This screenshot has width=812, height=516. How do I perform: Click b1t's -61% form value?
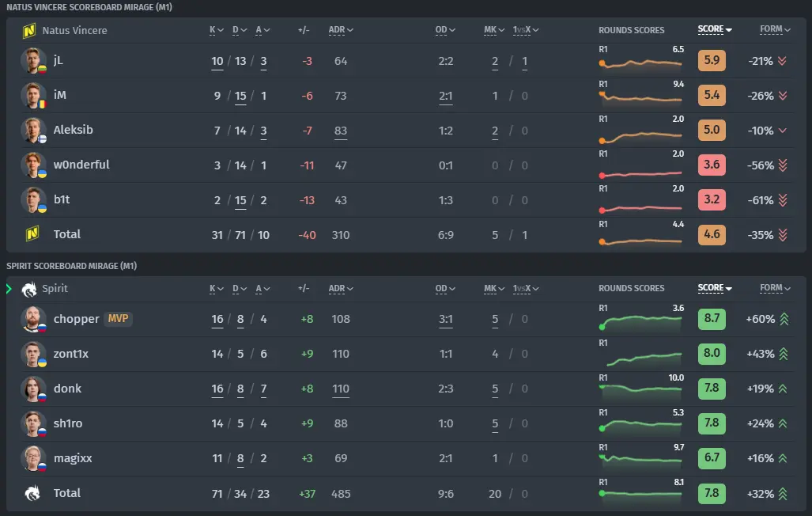pyautogui.click(x=761, y=200)
